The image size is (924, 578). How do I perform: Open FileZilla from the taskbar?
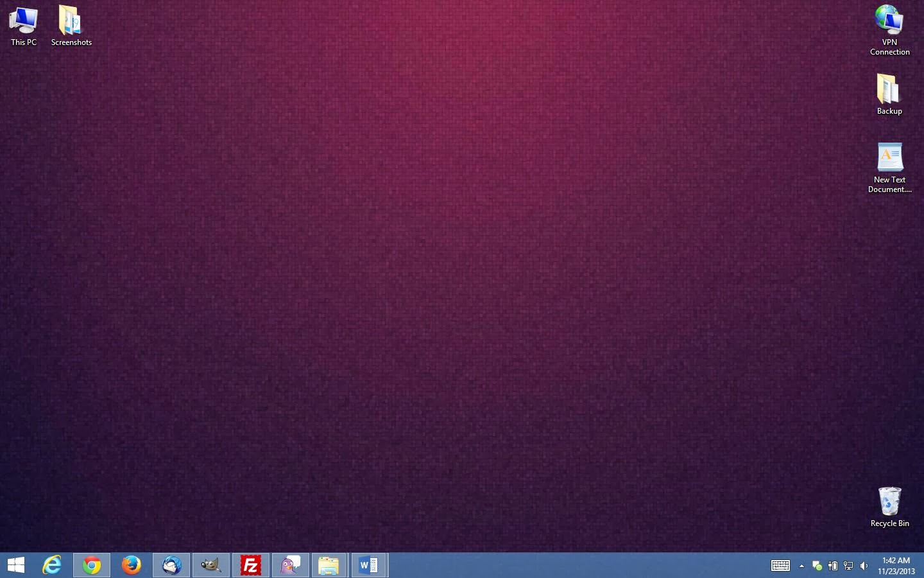[251, 565]
